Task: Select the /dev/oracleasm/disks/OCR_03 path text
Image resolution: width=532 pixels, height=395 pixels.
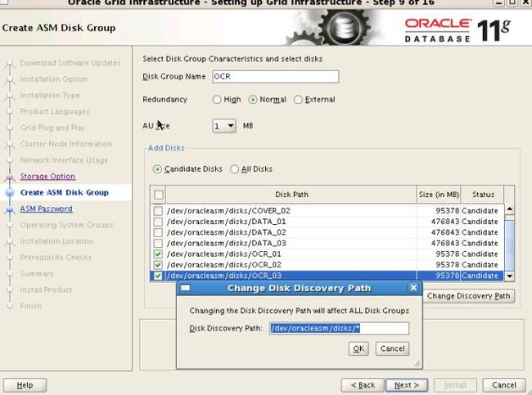Action: pos(224,276)
